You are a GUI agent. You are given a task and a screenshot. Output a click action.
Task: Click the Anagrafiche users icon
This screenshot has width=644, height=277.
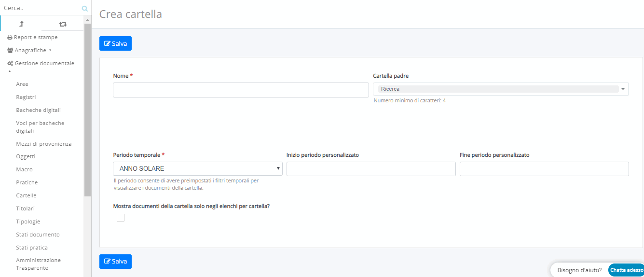[10, 50]
